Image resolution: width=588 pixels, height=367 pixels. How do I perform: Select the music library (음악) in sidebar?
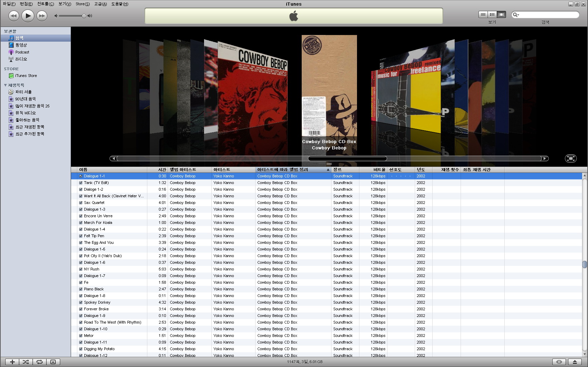35,38
